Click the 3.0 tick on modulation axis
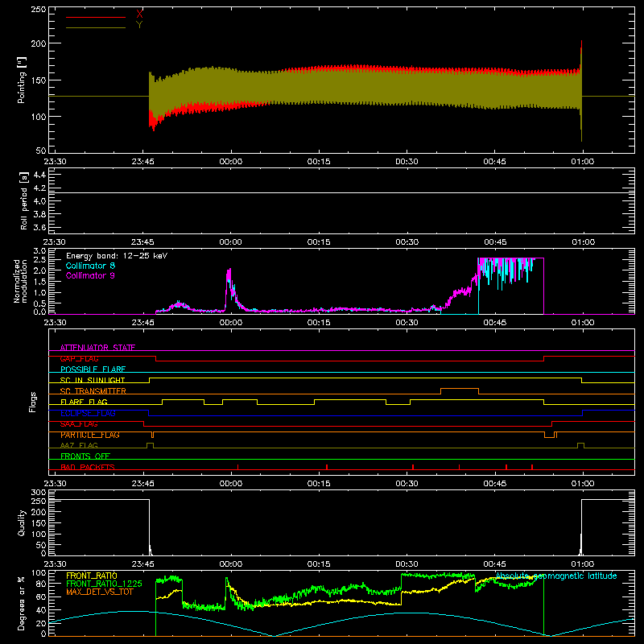Image resolution: width=644 pixels, height=644 pixels. pyautogui.click(x=39, y=251)
